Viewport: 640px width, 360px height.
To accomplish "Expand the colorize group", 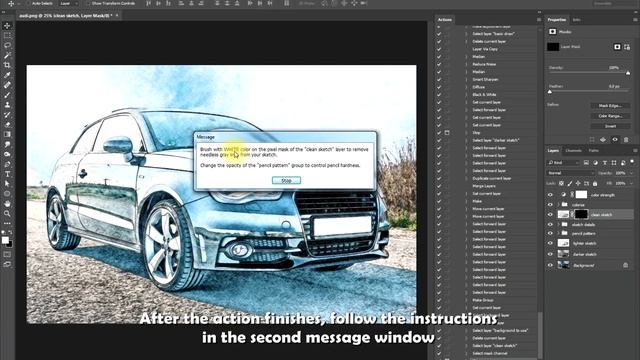I will [x=558, y=204].
